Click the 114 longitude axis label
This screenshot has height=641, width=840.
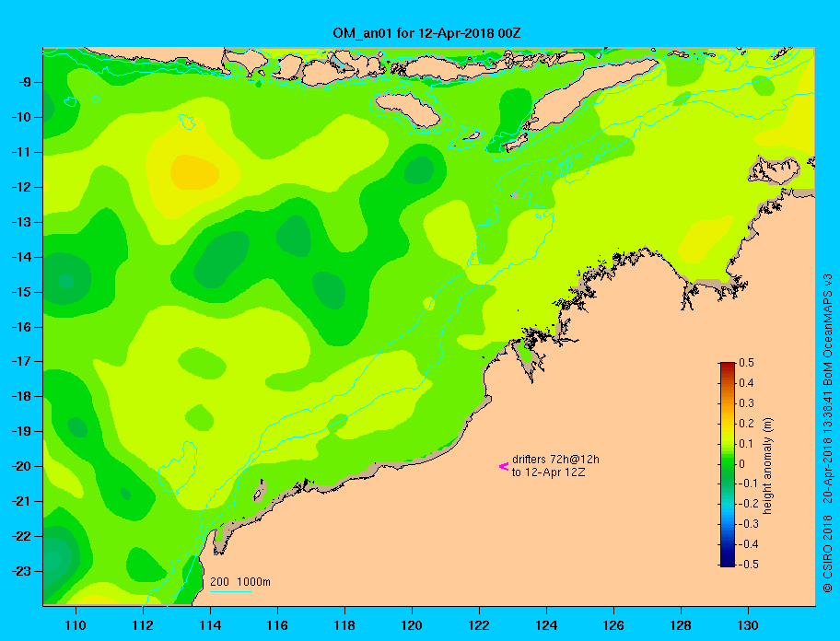(210, 625)
